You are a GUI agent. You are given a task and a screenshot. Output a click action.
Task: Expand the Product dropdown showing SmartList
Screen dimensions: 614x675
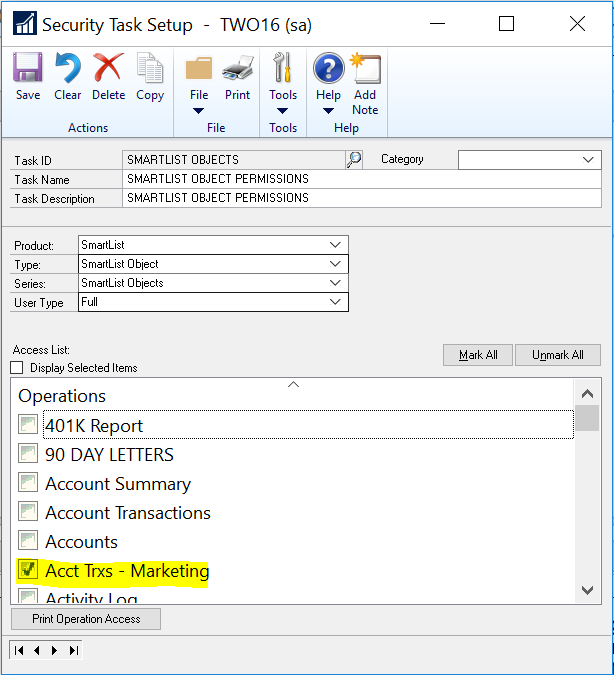(x=335, y=245)
